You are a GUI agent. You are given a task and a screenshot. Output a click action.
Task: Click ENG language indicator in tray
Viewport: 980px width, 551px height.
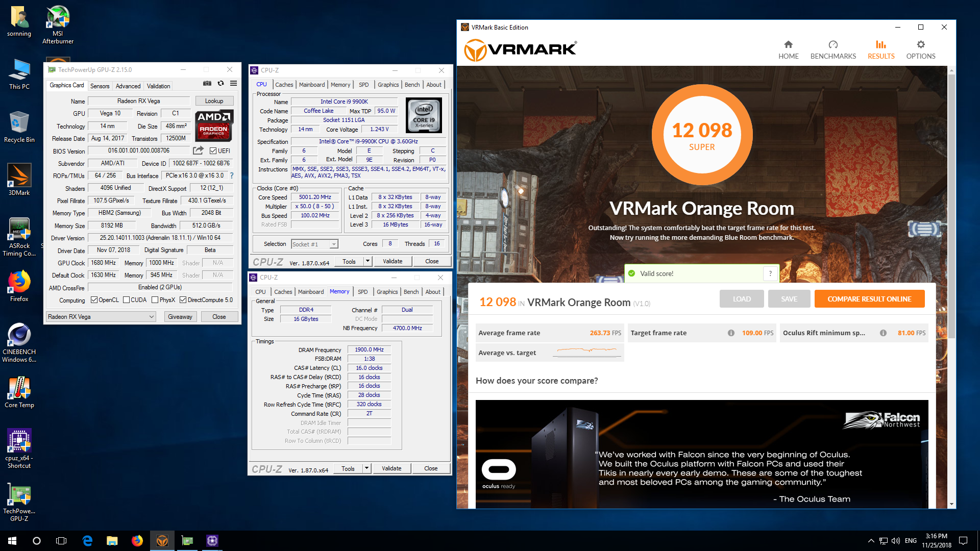pyautogui.click(x=911, y=541)
